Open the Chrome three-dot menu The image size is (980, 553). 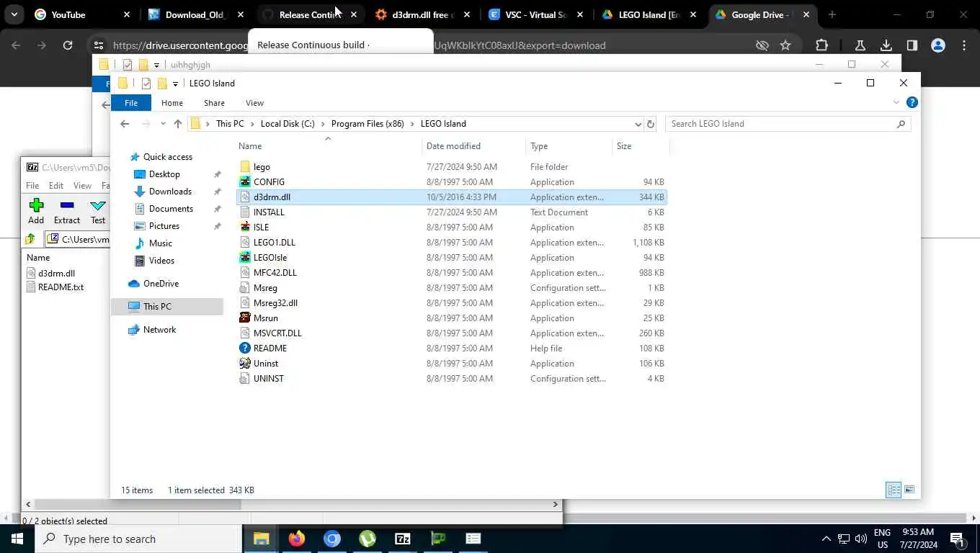tap(964, 45)
